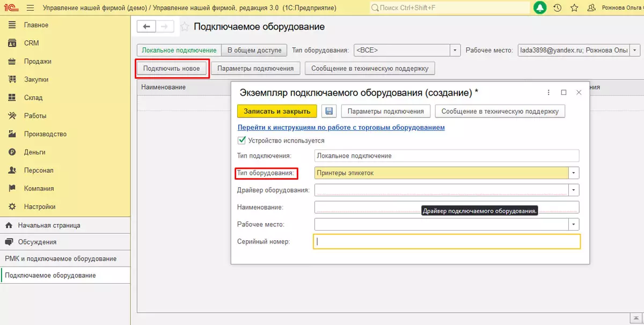Click the Наименование input field
644x325 pixels.
coord(447,207)
